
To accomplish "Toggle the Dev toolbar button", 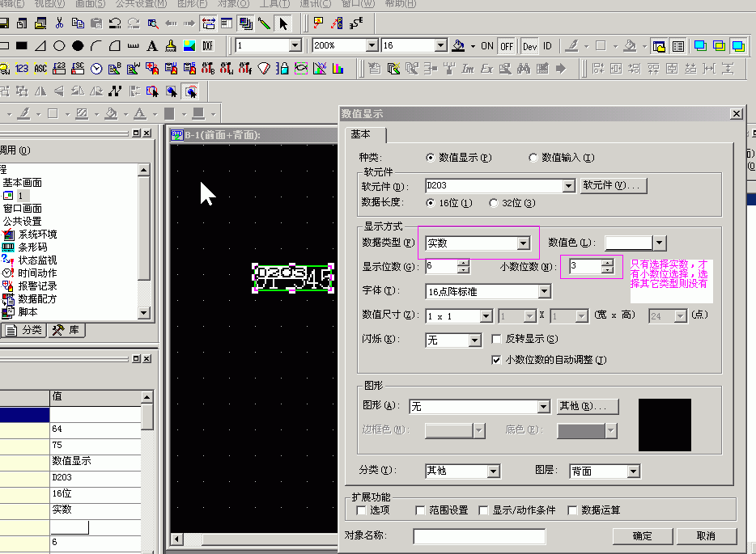I will pyautogui.click(x=530, y=46).
